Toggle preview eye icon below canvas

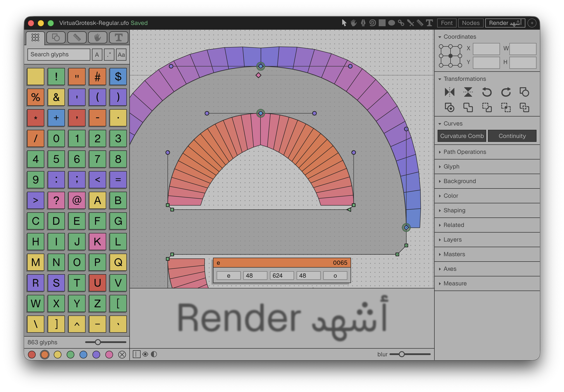[x=145, y=354]
